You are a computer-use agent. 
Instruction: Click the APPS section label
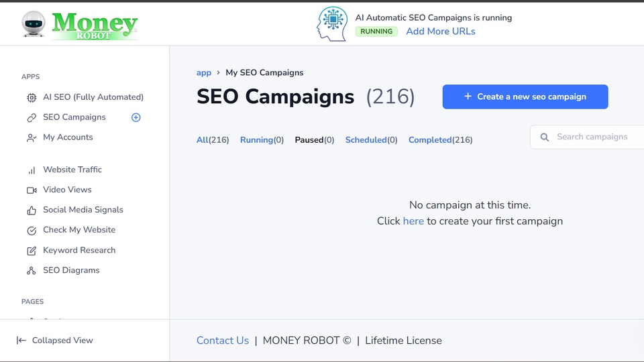(x=30, y=76)
